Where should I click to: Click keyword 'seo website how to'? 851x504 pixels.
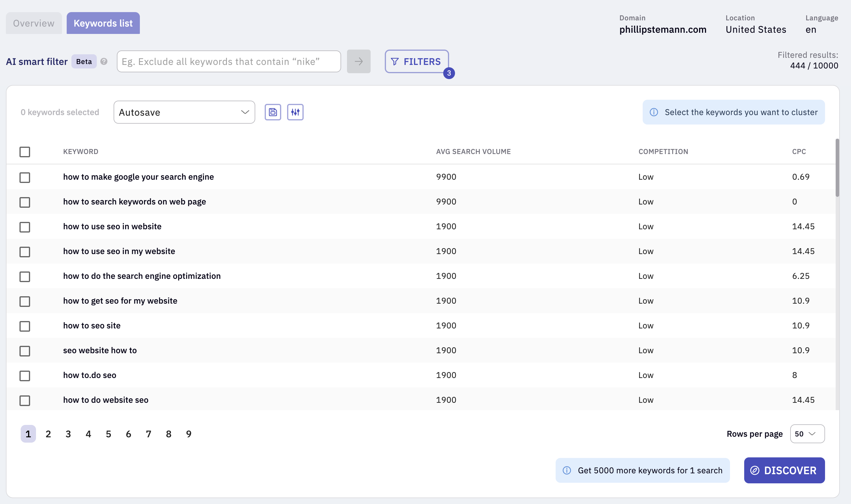tap(100, 351)
